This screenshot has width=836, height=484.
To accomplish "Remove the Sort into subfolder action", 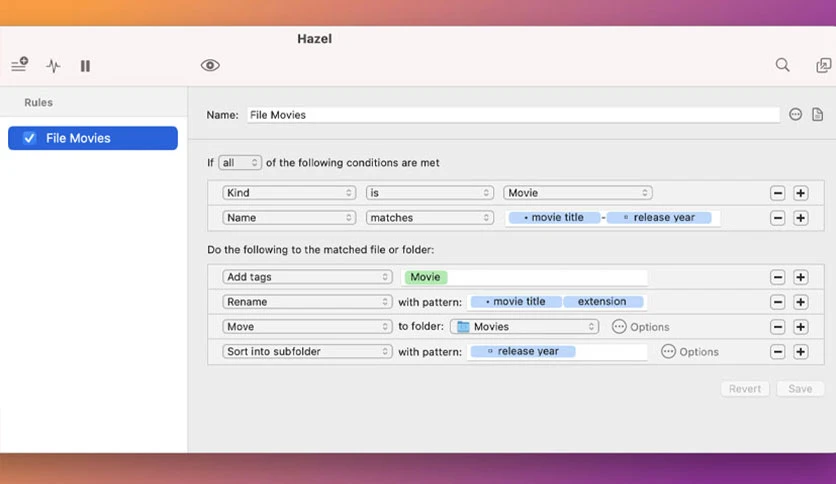I will (777, 351).
